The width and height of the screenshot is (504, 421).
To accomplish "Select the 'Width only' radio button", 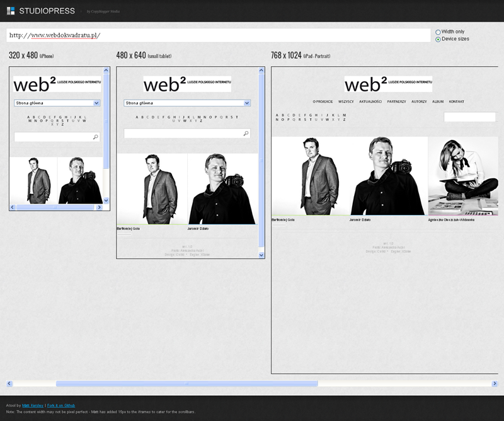I will pyautogui.click(x=438, y=32).
